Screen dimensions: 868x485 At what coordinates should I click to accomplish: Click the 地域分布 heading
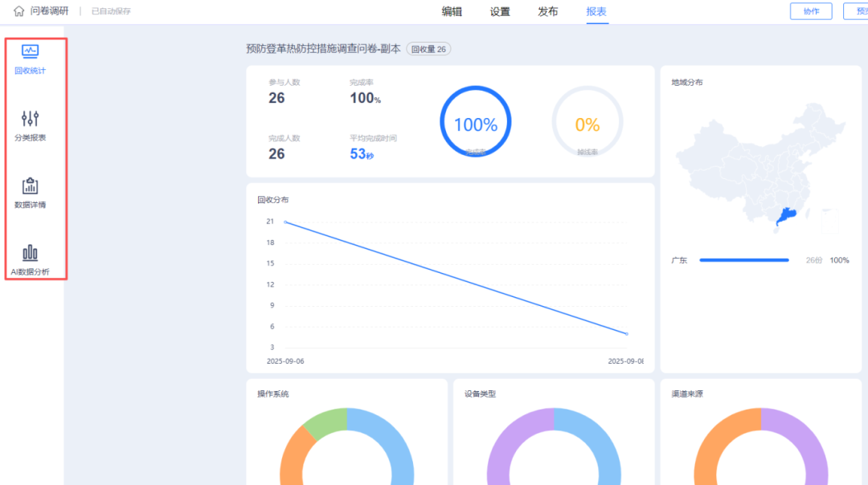(687, 83)
